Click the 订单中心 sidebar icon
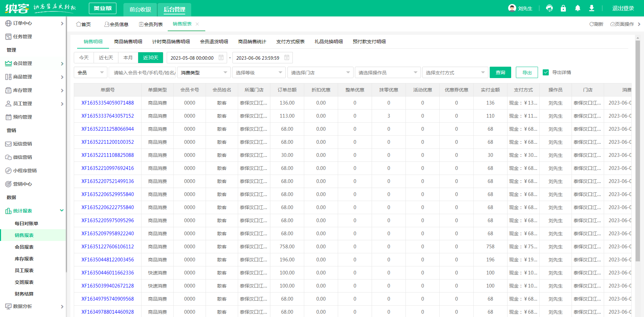Viewport: 644px width, 317px height. [8, 23]
